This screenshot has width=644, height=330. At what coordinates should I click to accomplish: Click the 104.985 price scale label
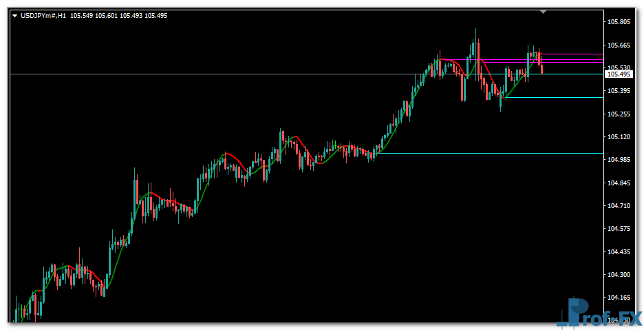[x=619, y=160]
